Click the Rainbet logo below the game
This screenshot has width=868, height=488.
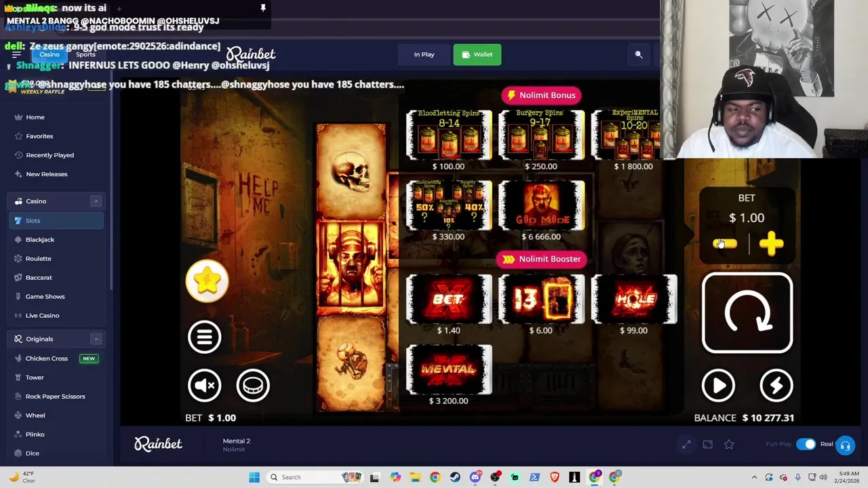tap(158, 444)
